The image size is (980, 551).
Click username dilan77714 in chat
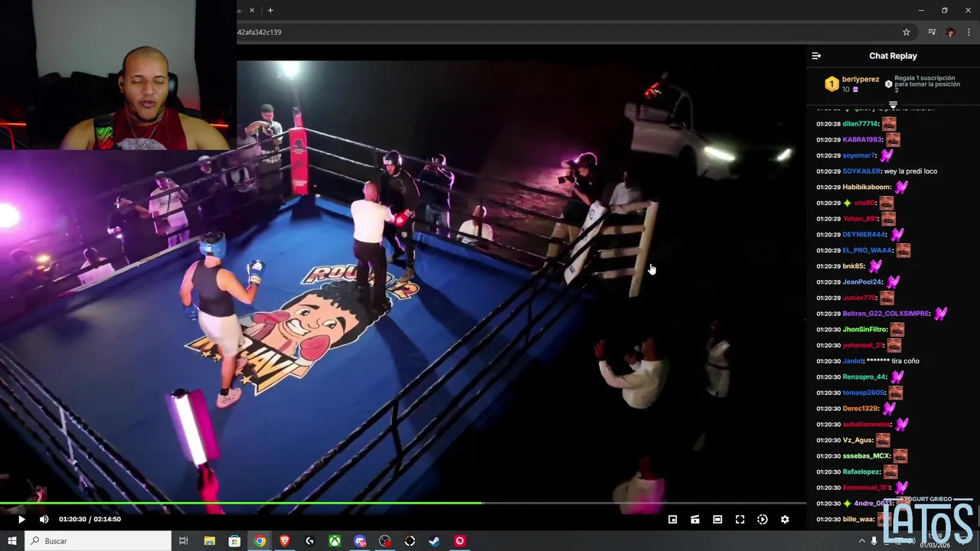[x=860, y=124]
